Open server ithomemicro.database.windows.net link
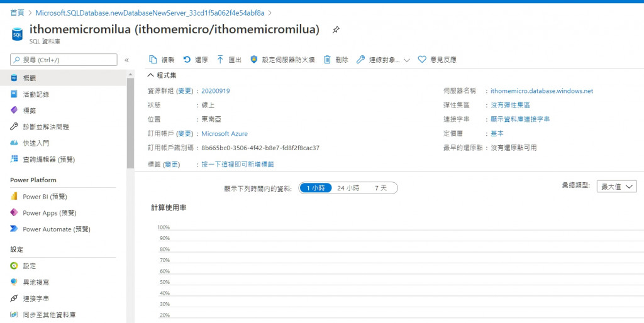The height and width of the screenshot is (323, 644). pyautogui.click(x=541, y=91)
